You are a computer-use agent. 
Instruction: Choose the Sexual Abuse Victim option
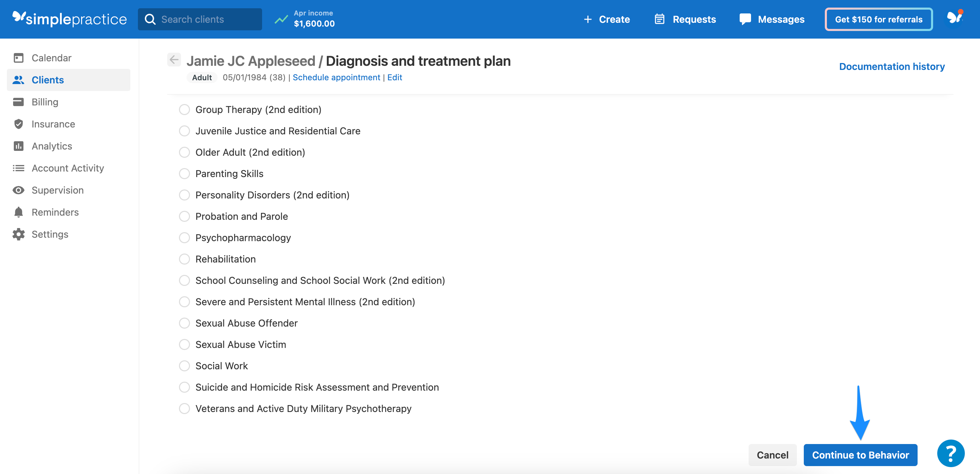[184, 344]
